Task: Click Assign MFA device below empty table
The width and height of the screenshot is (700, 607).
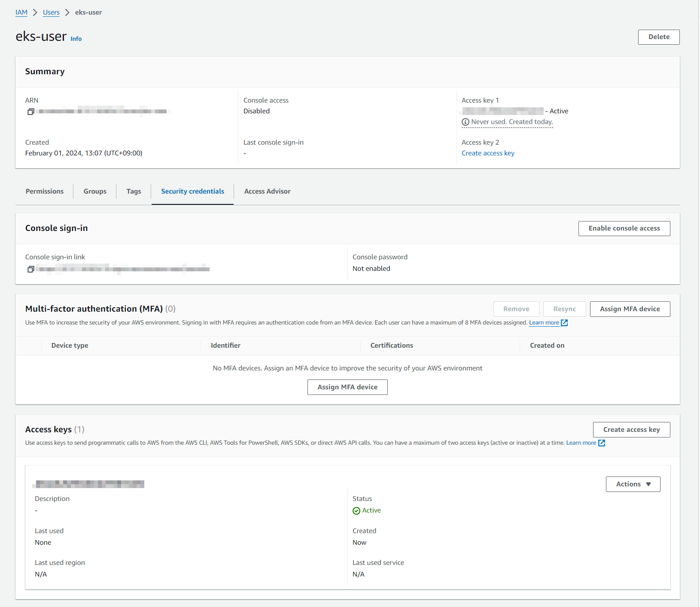Action: coord(347,387)
